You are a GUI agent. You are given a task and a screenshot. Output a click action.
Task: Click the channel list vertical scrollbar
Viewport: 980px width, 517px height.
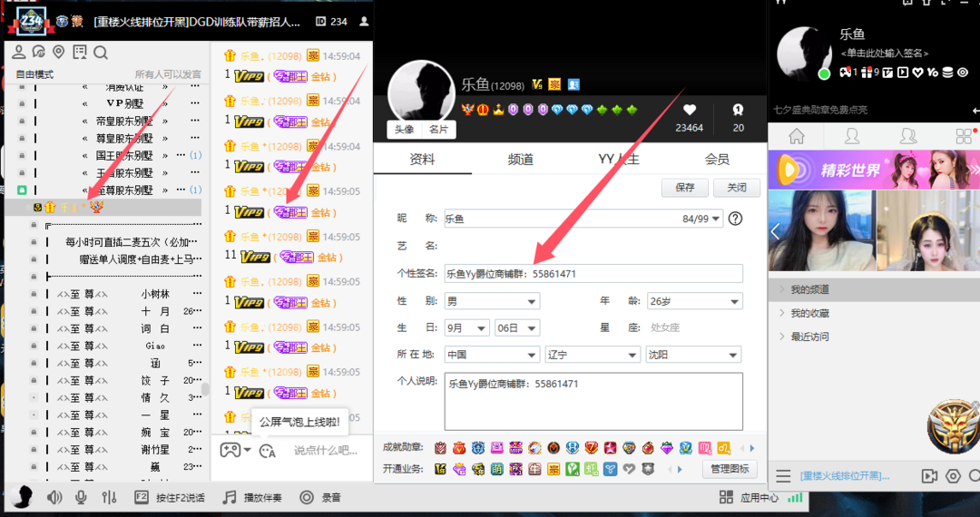[205, 388]
